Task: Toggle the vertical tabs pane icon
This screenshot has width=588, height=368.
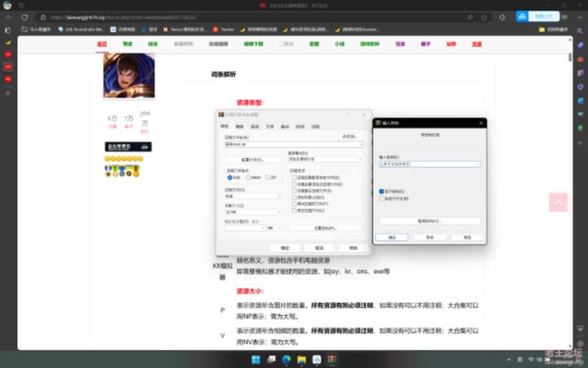Action: [x=8, y=30]
